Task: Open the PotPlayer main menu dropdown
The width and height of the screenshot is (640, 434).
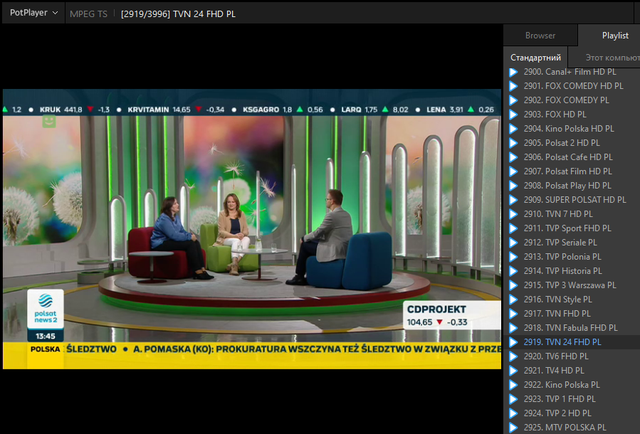Action: pyautogui.click(x=33, y=13)
